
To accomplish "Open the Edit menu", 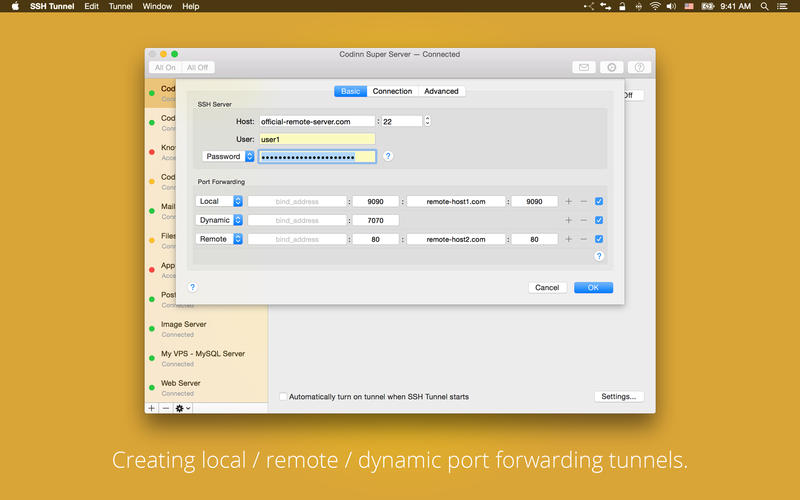I will coord(91,6).
